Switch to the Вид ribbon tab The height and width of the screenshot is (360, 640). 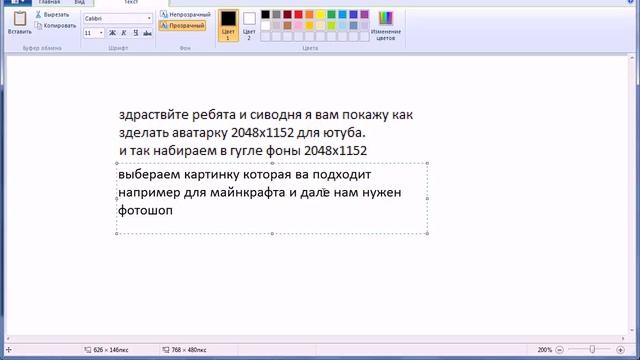point(80,2)
